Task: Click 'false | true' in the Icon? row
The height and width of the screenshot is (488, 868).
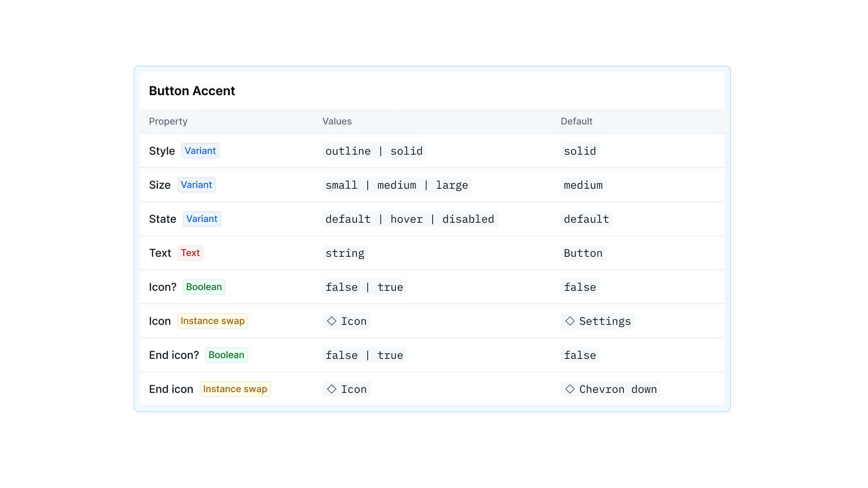Action: [364, 287]
